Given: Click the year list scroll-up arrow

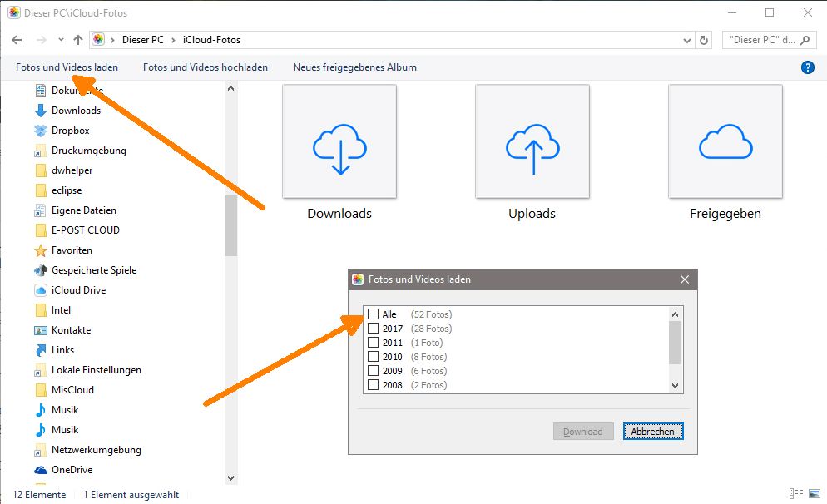Looking at the screenshot, I should pos(675,314).
